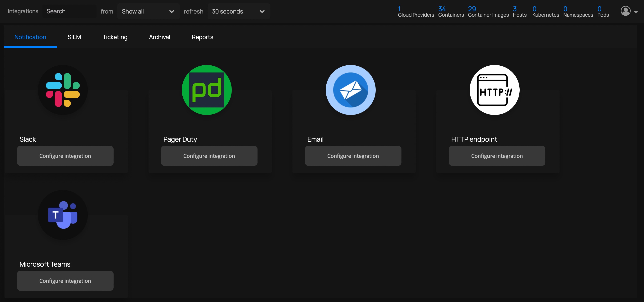Image resolution: width=644 pixels, height=302 pixels.
Task: Click the 'refresh' label text
Action: [193, 11]
